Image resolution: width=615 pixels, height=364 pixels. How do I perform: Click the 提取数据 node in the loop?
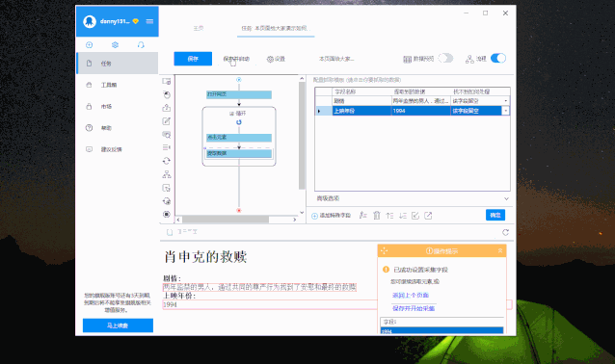coord(239,153)
